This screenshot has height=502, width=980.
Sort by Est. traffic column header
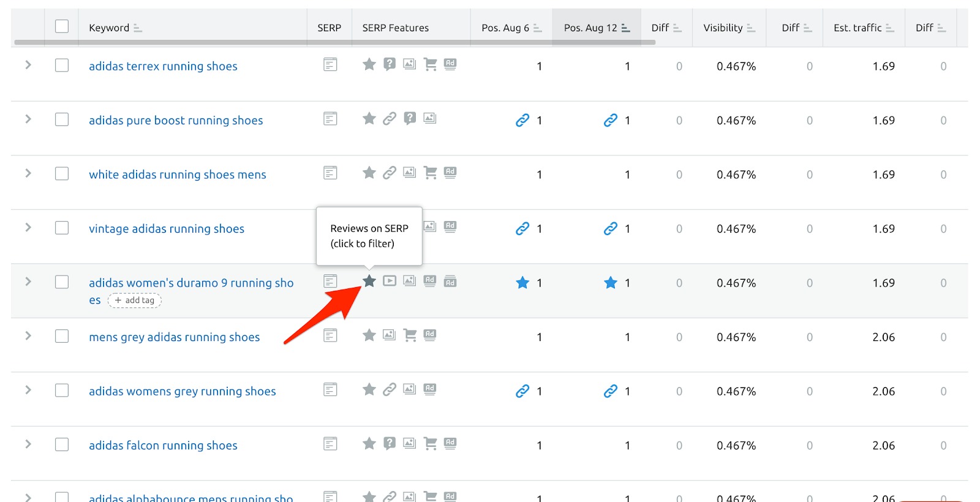pos(864,28)
